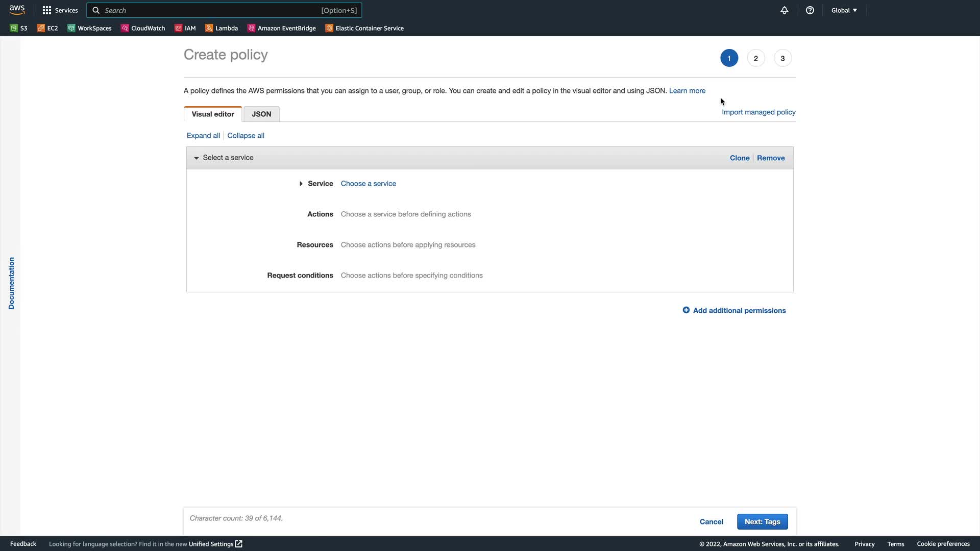This screenshot has height=551, width=980.
Task: Go to step 2 circle
Action: [x=756, y=58]
